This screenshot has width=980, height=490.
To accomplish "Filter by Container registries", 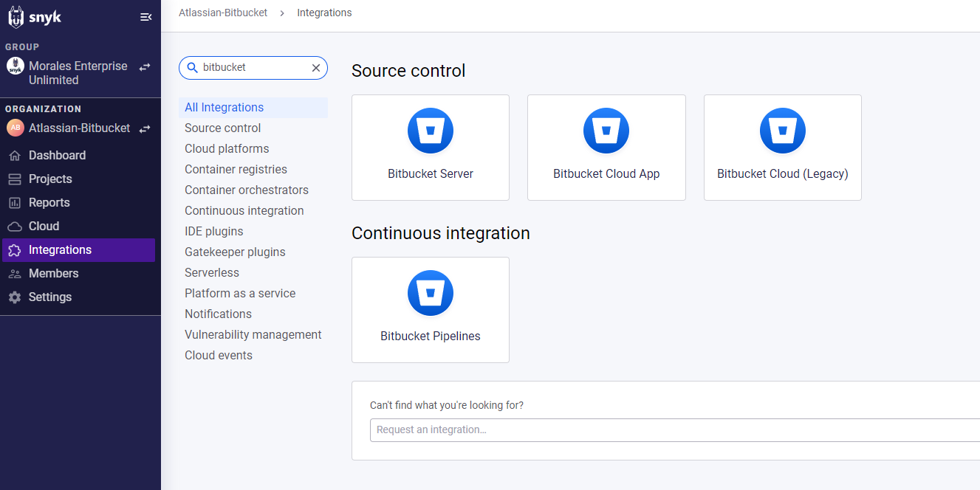I will pyautogui.click(x=236, y=170).
